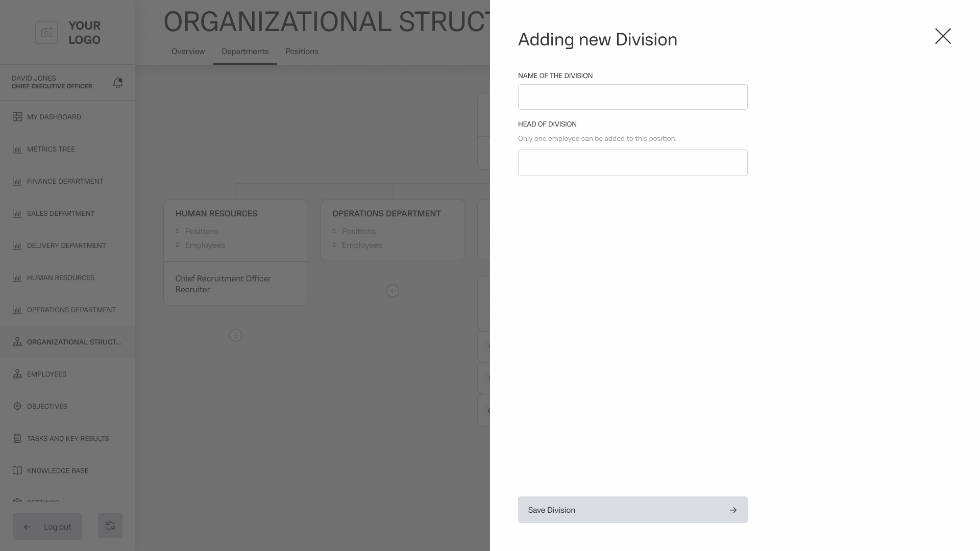Click the notification bell icon
Screen dimensions: 980x551
tap(118, 83)
